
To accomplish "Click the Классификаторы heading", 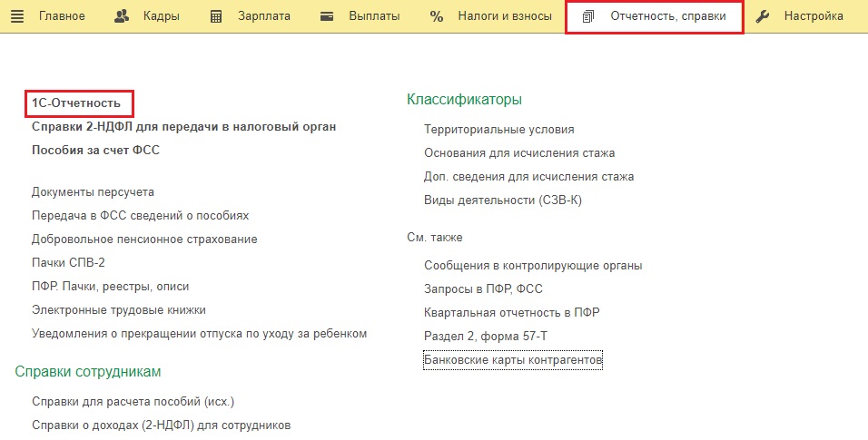I will click(465, 99).
